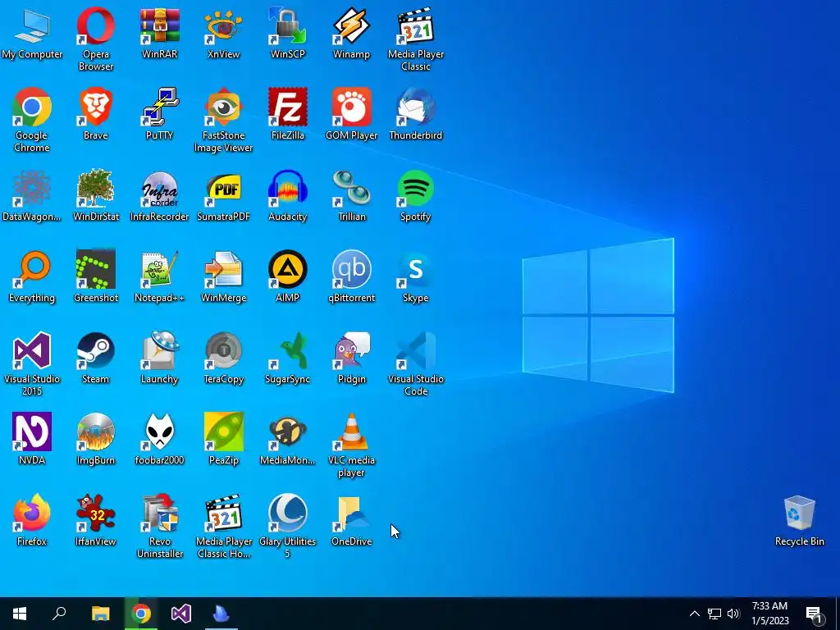This screenshot has height=630, width=840.
Task: Select the FastStone Image Viewer icon
Action: pyautogui.click(x=223, y=121)
